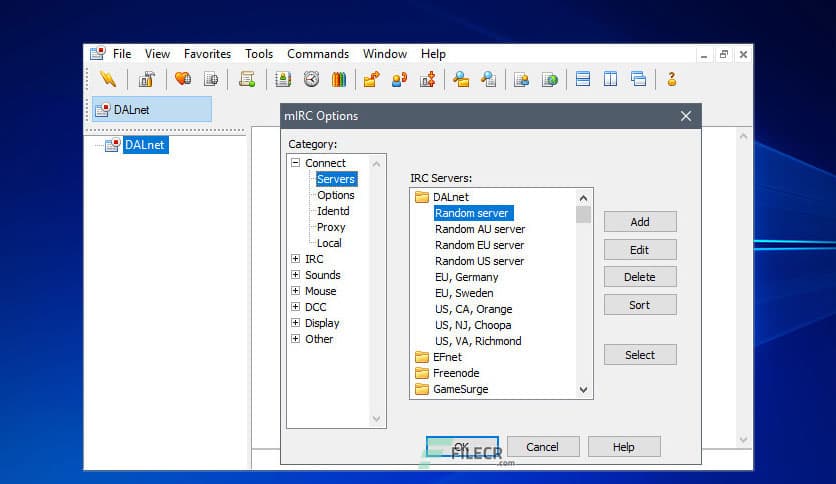Open the Address Book toolbar icon
Viewport: 836px width, 484px height.
coord(283,79)
